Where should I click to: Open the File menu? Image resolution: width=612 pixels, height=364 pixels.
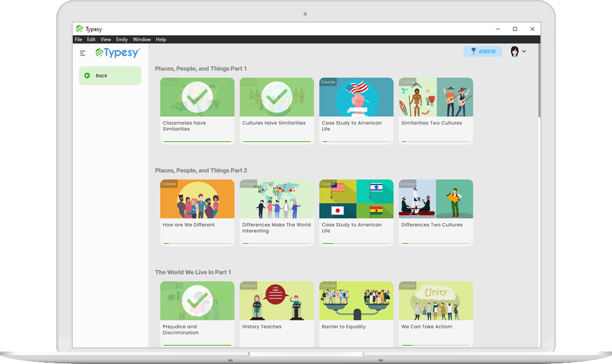click(x=79, y=39)
